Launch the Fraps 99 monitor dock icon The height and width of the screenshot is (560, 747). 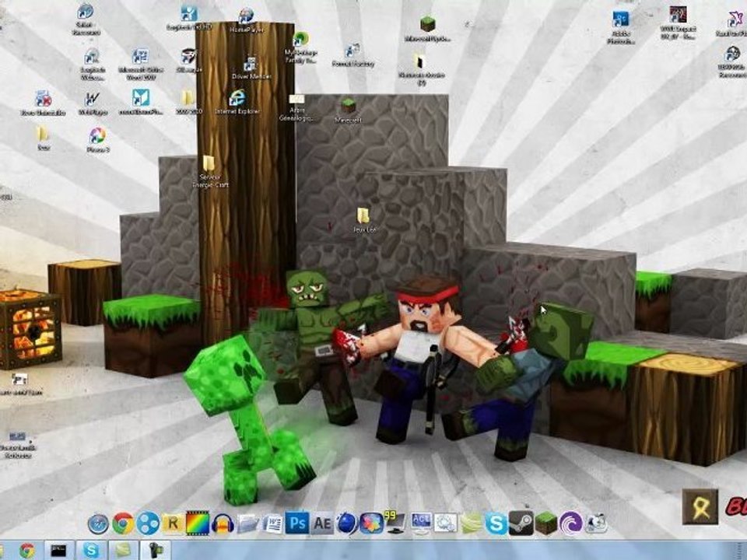coord(396,523)
